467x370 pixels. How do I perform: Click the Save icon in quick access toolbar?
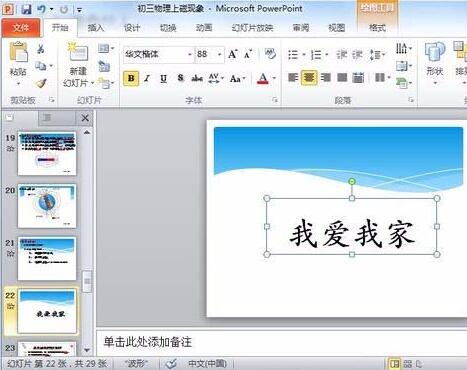pyautogui.click(x=26, y=9)
